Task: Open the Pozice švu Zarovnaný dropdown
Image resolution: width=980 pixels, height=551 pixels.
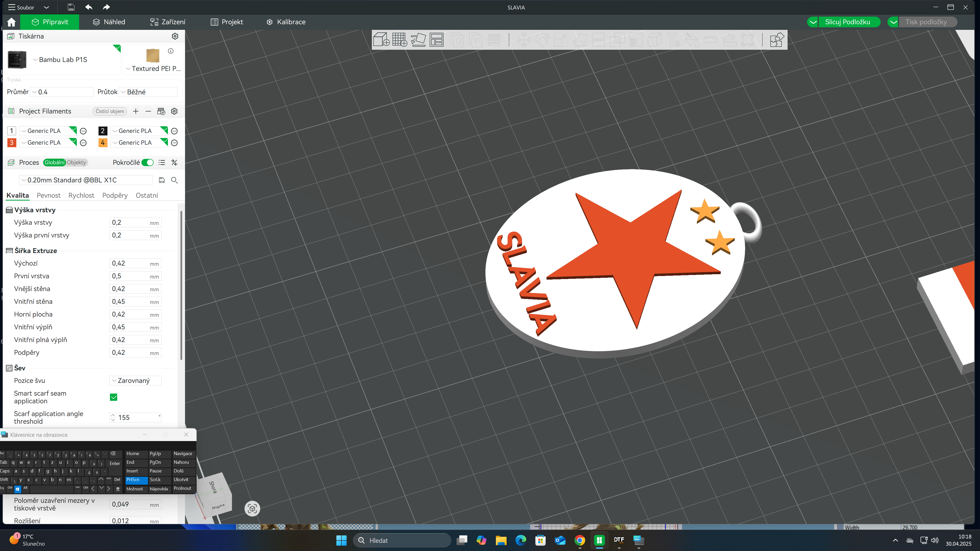Action: (x=136, y=381)
